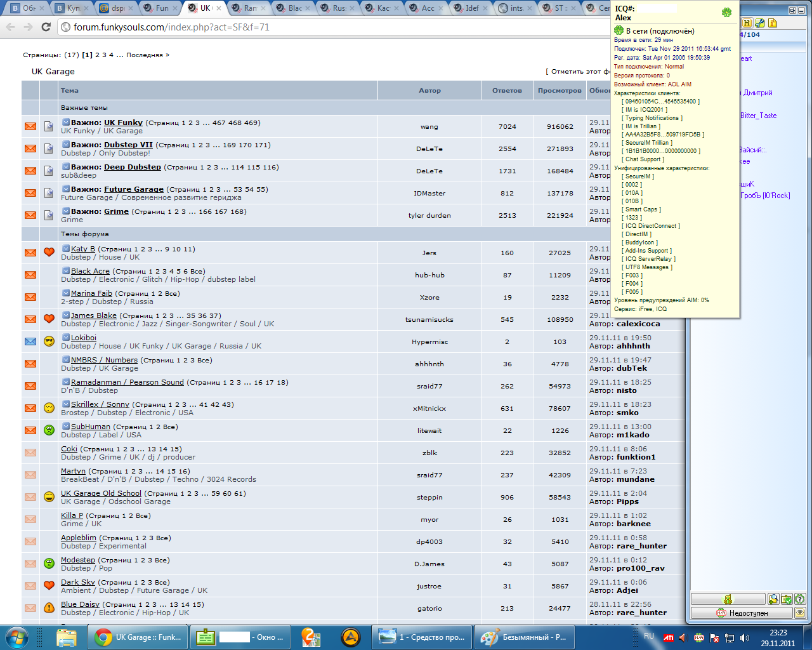This screenshot has height=650, width=812.
Task: Click last poster name calexicoca
Action: [638, 324]
